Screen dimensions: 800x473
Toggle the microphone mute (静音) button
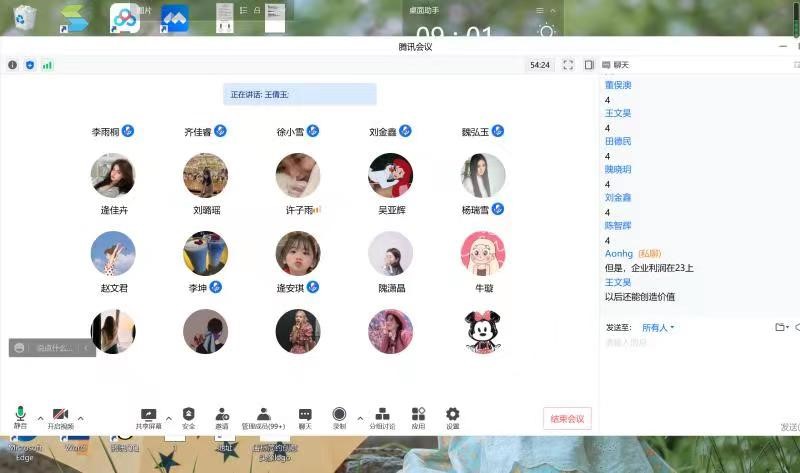point(20,415)
